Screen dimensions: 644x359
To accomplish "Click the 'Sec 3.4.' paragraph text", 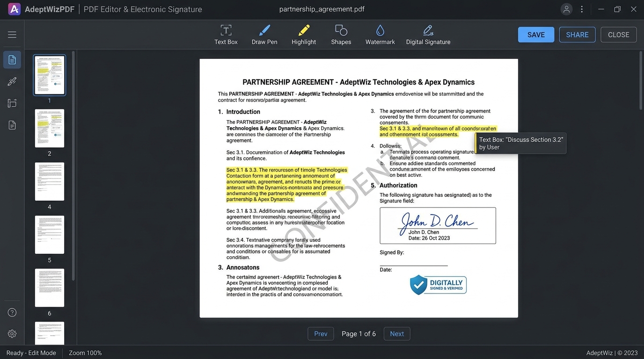I will pyautogui.click(x=285, y=249).
